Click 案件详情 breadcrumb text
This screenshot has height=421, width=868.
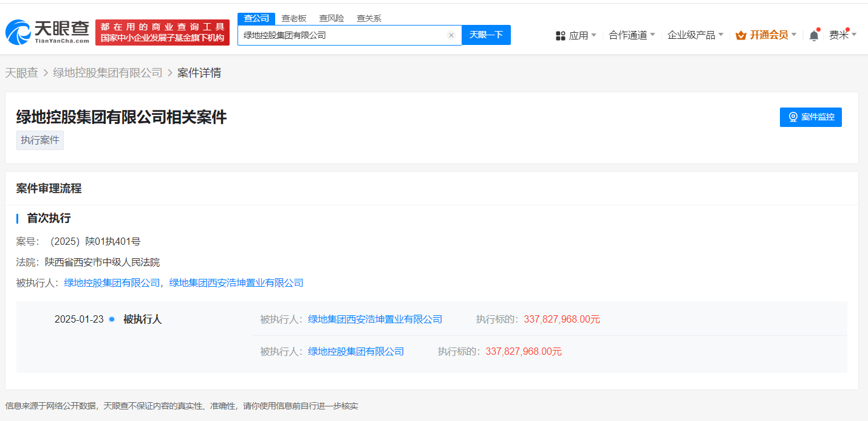(199, 73)
